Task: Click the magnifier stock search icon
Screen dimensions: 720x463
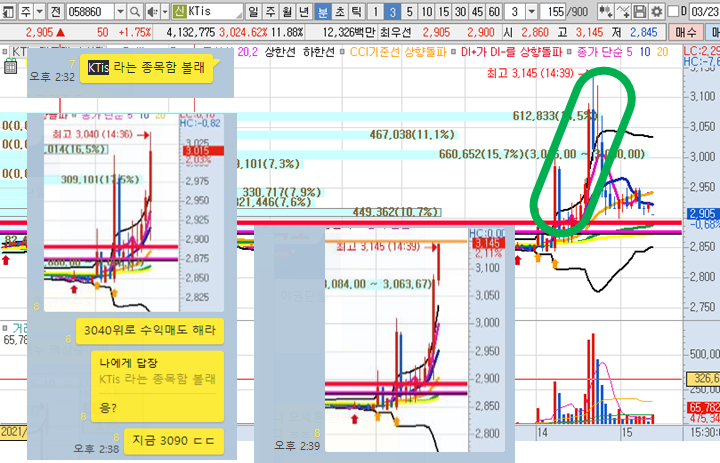Action: 135,11
